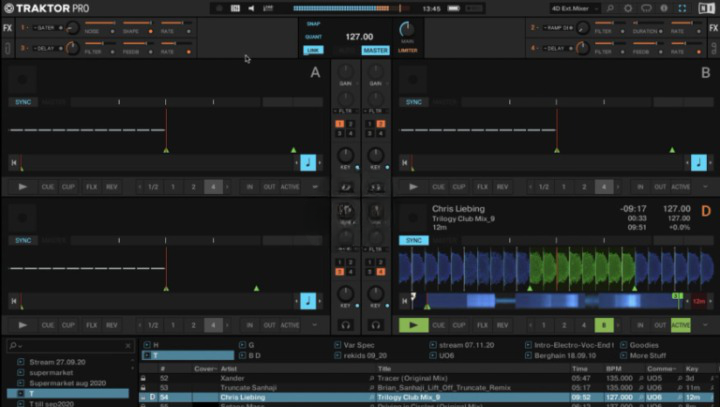Toggle the LINK button

(x=313, y=50)
